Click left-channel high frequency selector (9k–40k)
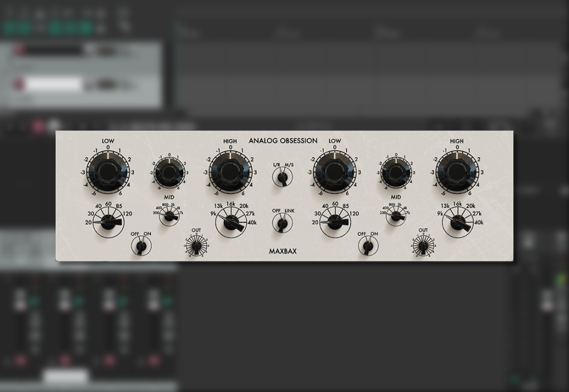 click(x=231, y=222)
